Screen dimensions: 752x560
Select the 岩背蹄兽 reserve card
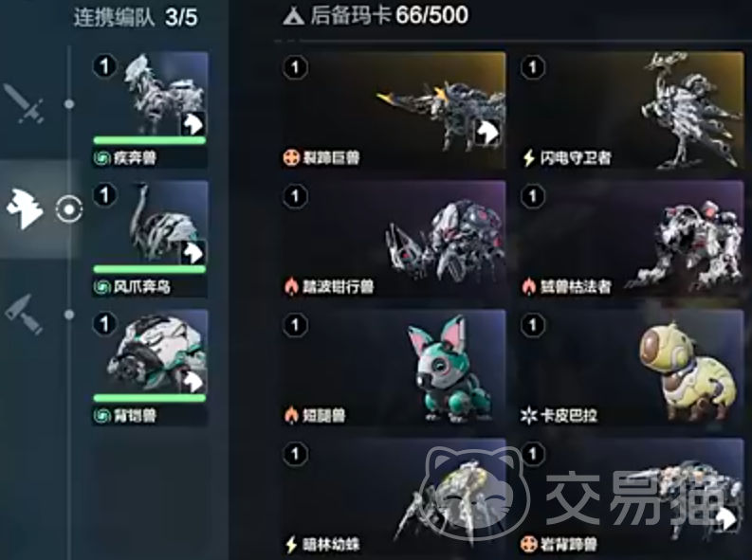632,498
